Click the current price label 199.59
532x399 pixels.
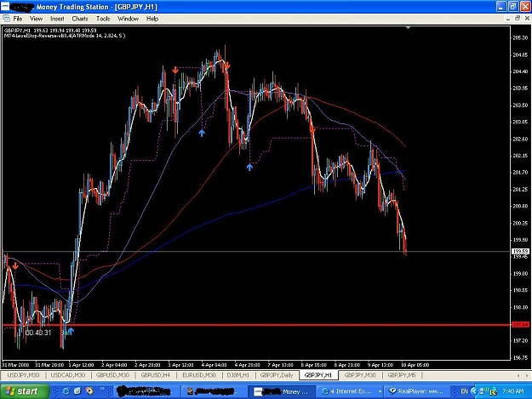520,251
